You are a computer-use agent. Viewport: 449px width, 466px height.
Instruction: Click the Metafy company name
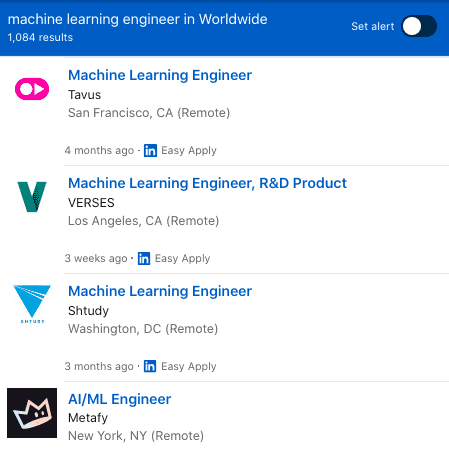point(88,418)
